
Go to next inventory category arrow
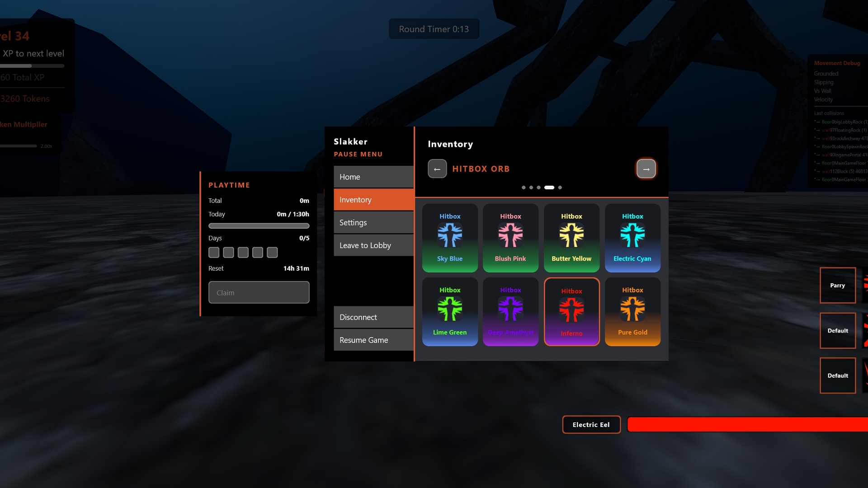[646, 169]
